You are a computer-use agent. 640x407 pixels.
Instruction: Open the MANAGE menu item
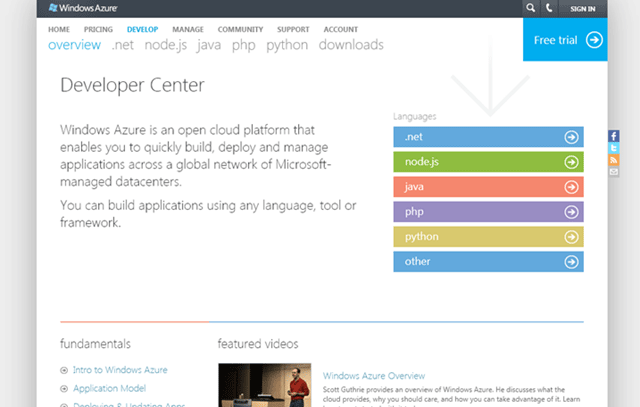click(x=188, y=29)
